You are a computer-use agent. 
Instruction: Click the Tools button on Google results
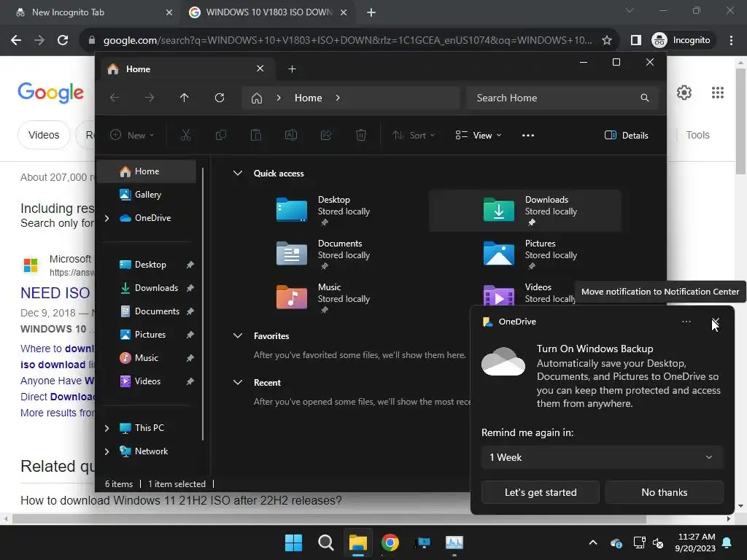tap(697, 135)
